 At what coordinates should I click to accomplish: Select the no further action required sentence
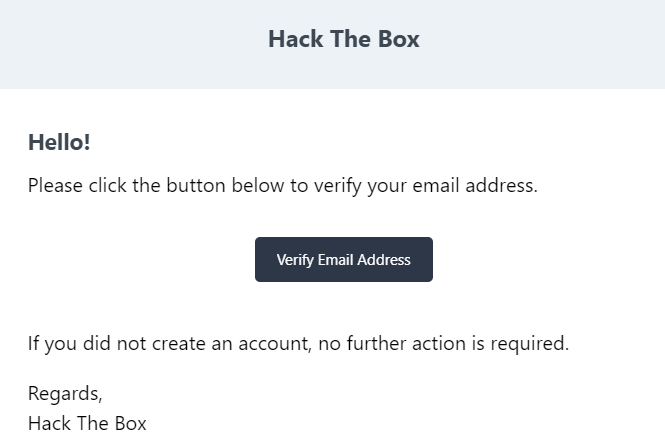(298, 343)
